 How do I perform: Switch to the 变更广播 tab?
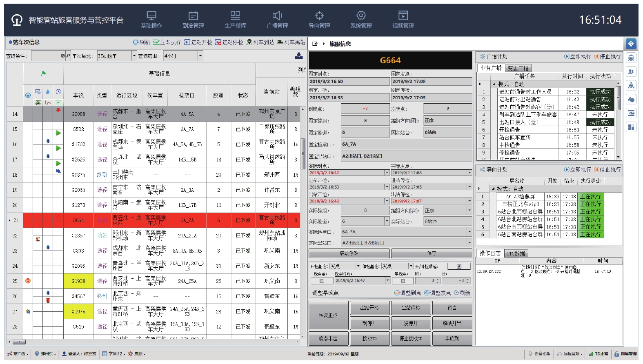pos(518,69)
